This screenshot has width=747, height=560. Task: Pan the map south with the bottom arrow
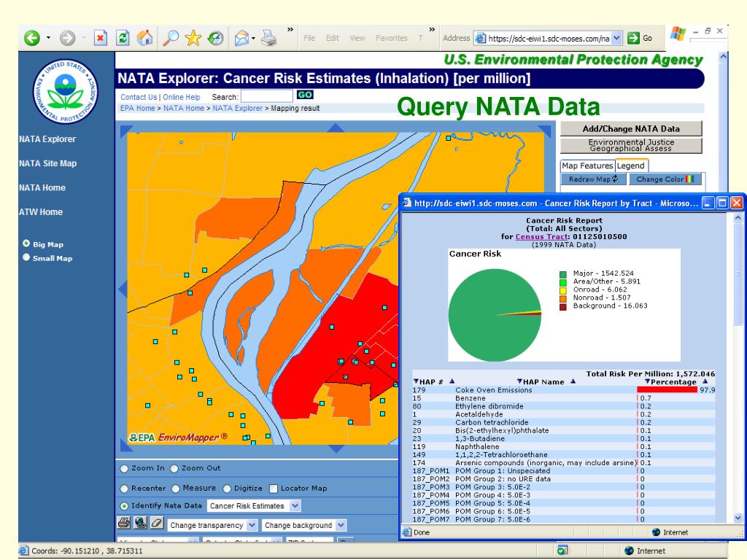[x=336, y=448]
